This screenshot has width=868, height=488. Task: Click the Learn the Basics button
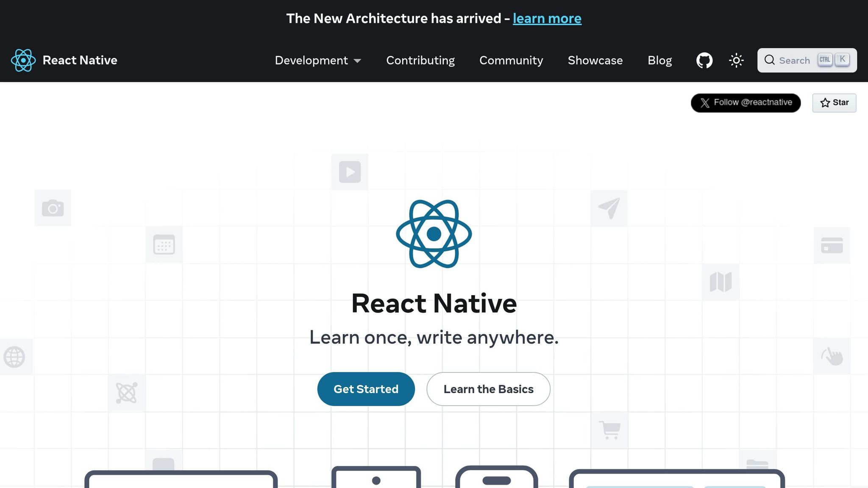click(488, 389)
